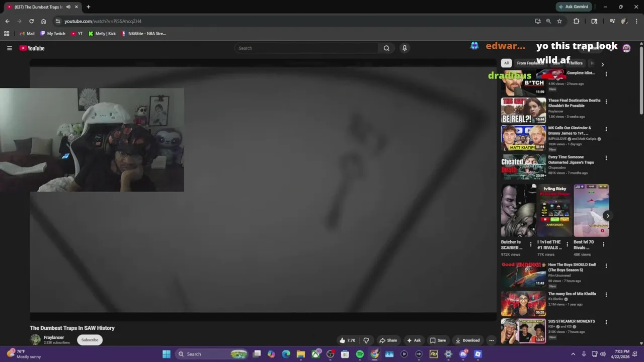The image size is (644, 362).
Task: Open options for SUS STREAMER MOMENTS video
Action: [606, 322]
